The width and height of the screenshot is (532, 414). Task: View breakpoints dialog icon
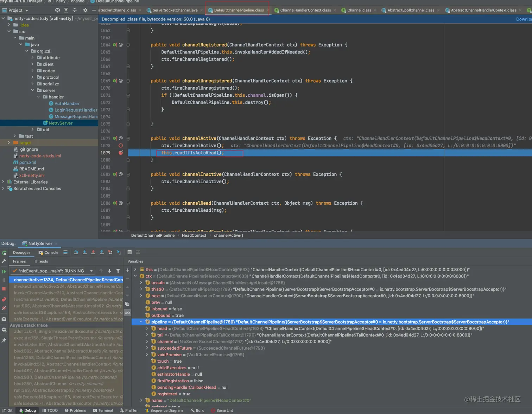tap(4, 299)
